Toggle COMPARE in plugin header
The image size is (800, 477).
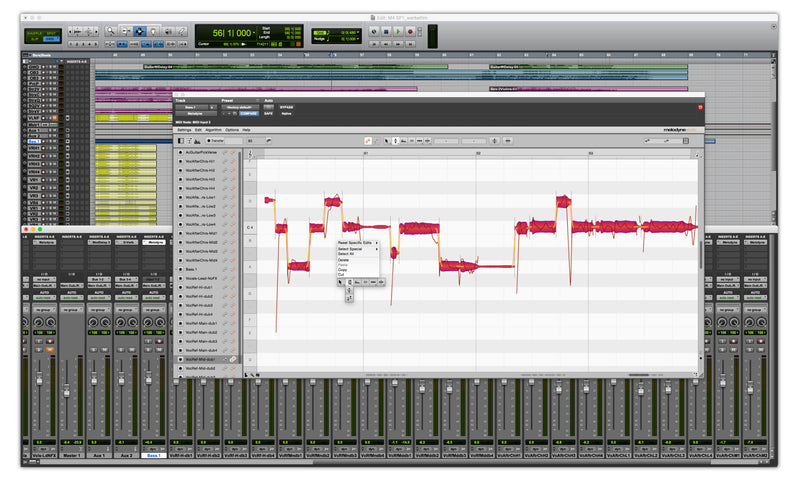click(x=248, y=113)
